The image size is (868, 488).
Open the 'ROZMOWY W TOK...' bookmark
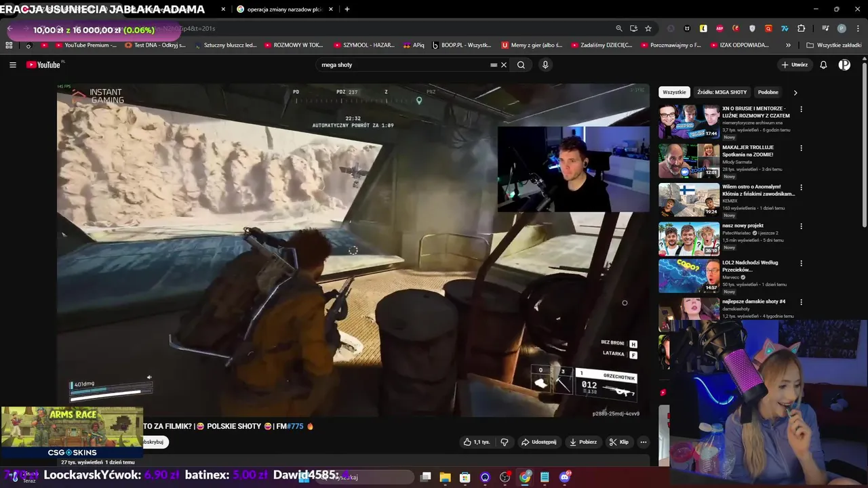(x=293, y=45)
